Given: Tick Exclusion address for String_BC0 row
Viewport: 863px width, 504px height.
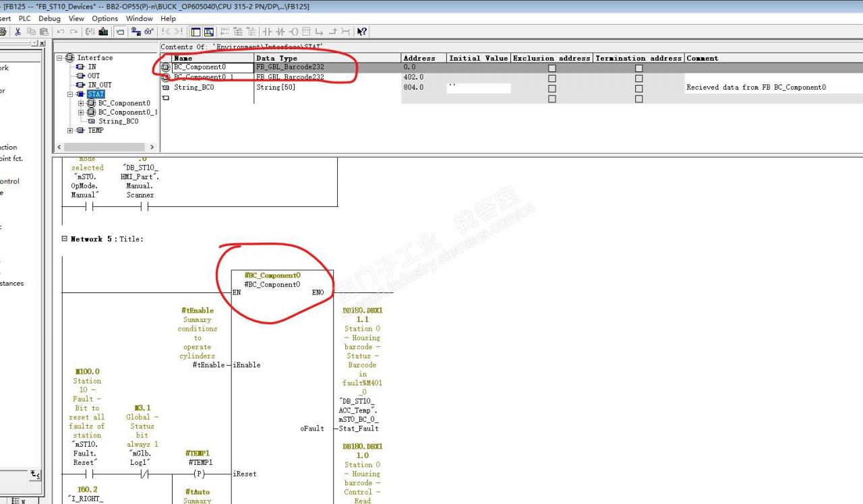Looking at the screenshot, I should (552, 88).
